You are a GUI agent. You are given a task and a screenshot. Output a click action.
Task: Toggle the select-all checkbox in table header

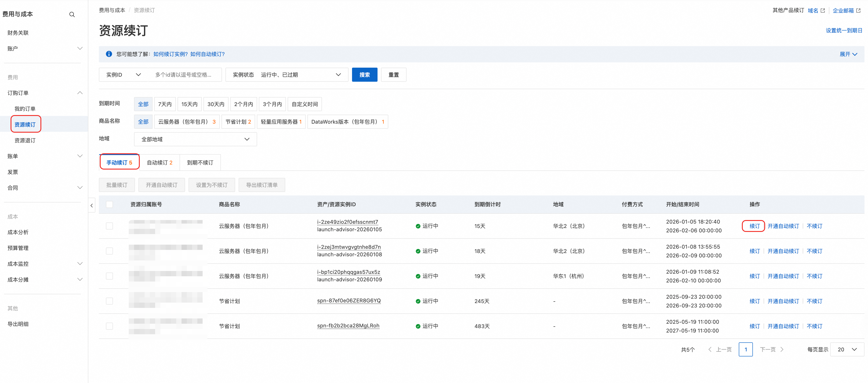click(x=109, y=204)
